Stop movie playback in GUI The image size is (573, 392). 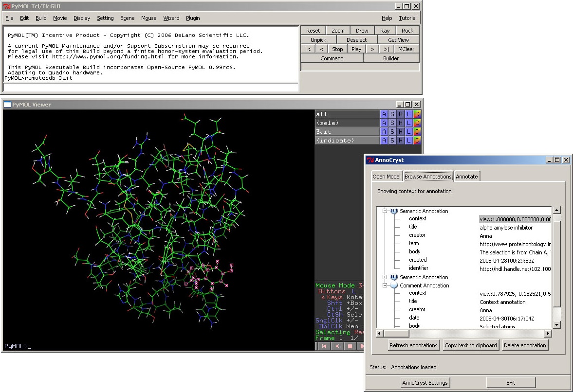click(337, 49)
